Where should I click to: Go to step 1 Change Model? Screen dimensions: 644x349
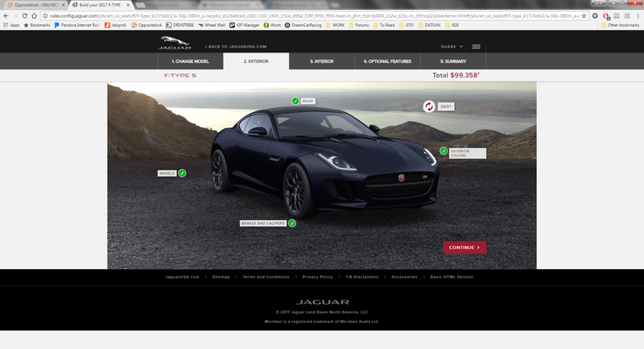[x=190, y=61]
